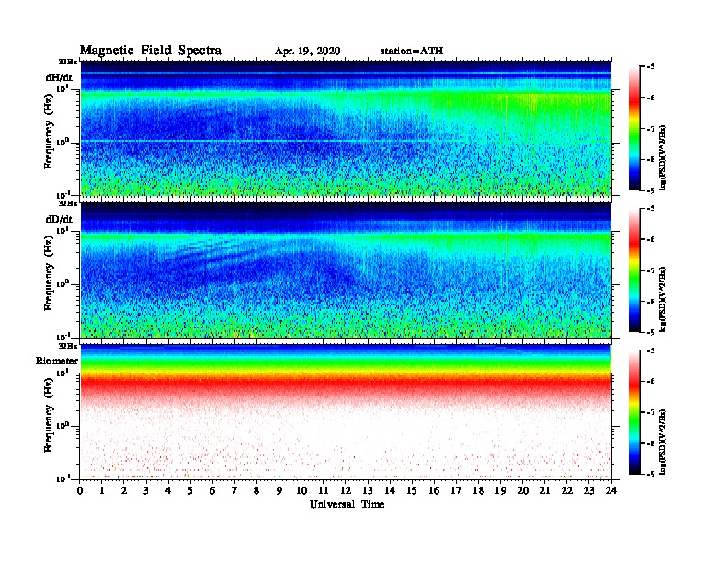Click hour "13" on the Universal Time axis
Screen dimensions: 728x563
click(x=368, y=490)
